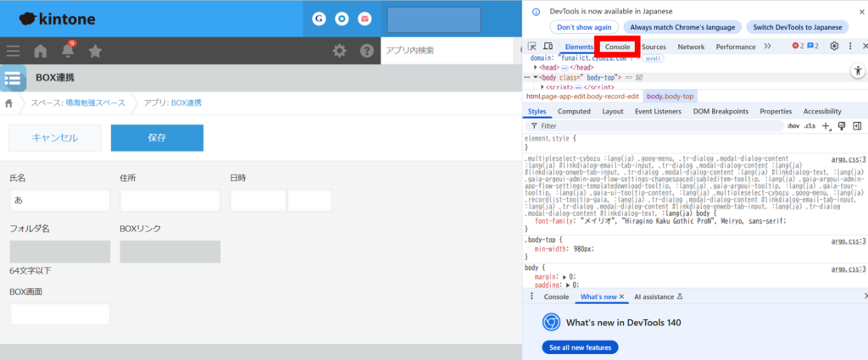Click the new style rule plus icon
This screenshot has width=868, height=360.
pos(826,125)
